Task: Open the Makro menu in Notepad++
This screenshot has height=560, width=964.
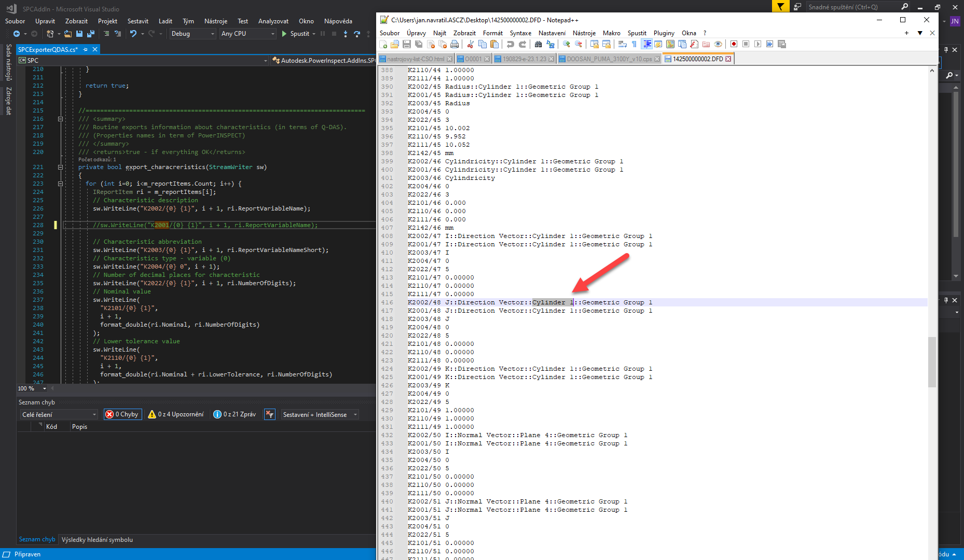Action: pos(612,33)
